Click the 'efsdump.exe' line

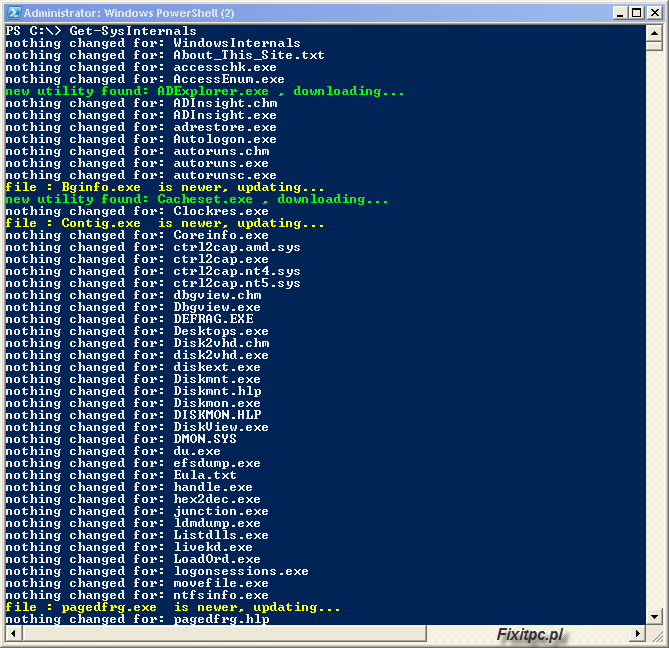coord(133,463)
